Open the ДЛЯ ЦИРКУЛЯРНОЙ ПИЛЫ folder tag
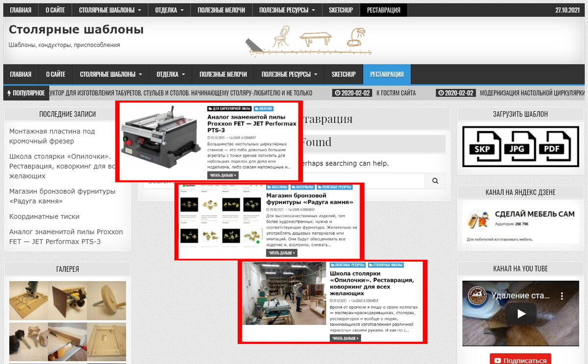The image size is (588, 364). [229, 108]
